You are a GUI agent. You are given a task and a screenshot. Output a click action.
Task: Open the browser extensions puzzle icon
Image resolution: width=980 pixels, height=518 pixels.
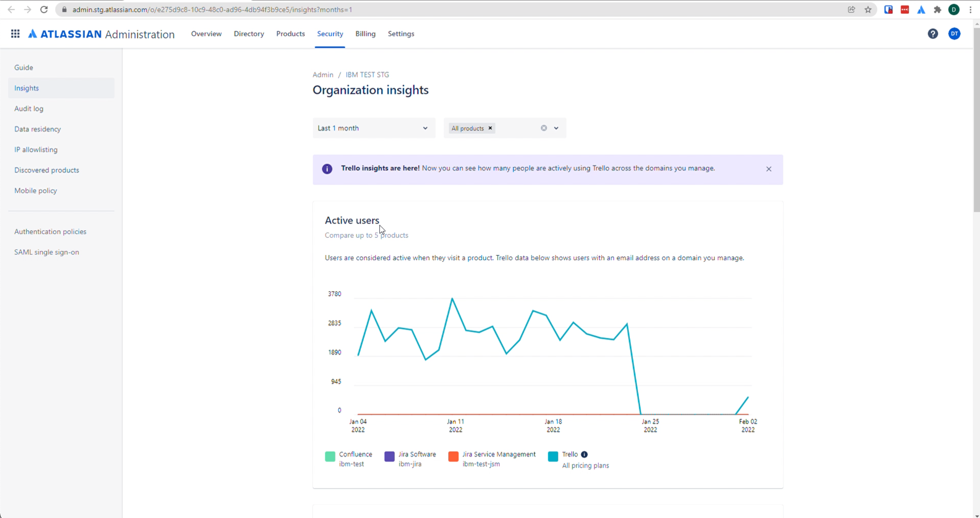937,10
